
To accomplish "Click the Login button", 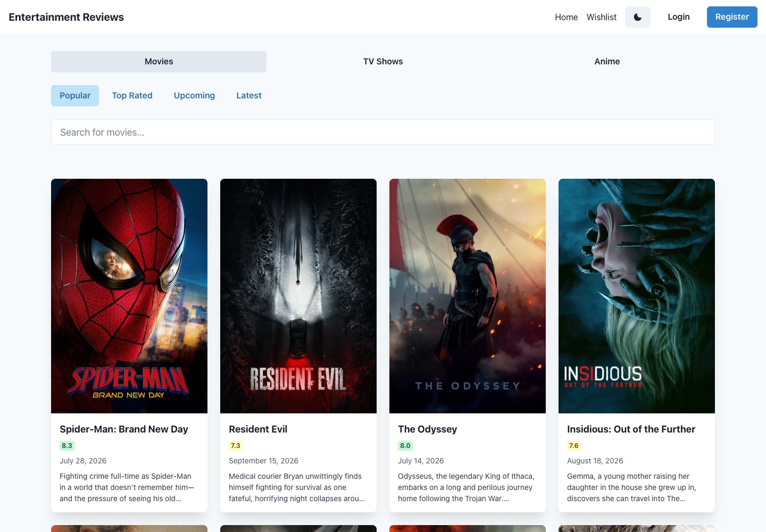I will click(x=679, y=17).
